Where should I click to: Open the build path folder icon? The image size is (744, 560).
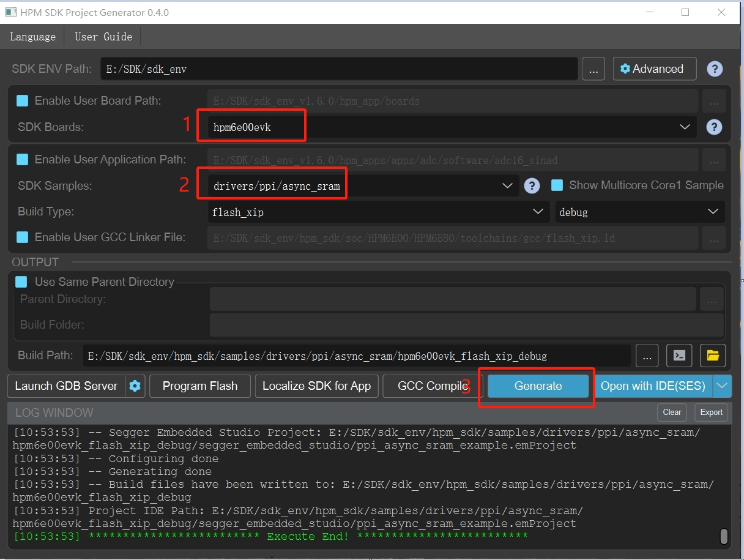(713, 355)
